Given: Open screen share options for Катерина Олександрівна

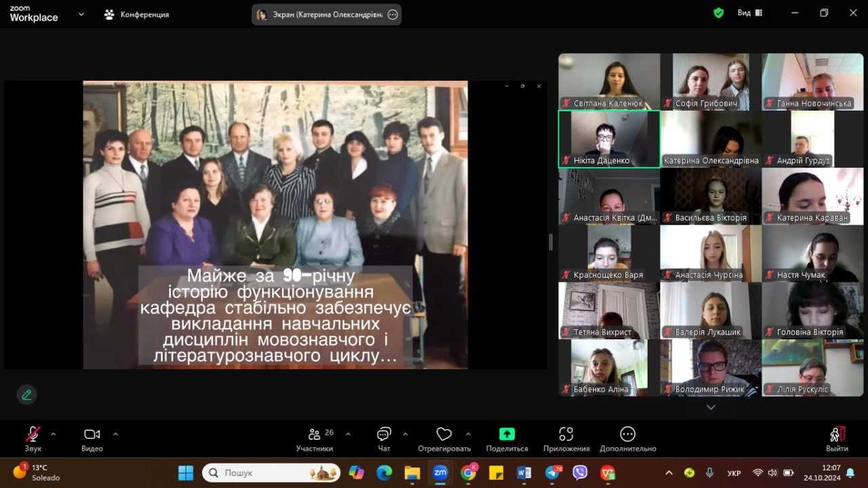Looking at the screenshot, I should 393,15.
